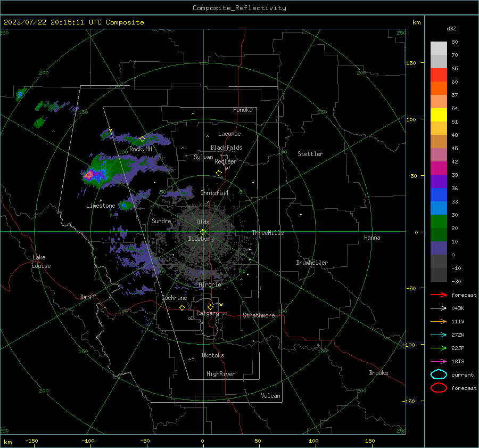Screen dimensions: 479x448
Task: Click the Blackfalds label
Action: [226, 148]
